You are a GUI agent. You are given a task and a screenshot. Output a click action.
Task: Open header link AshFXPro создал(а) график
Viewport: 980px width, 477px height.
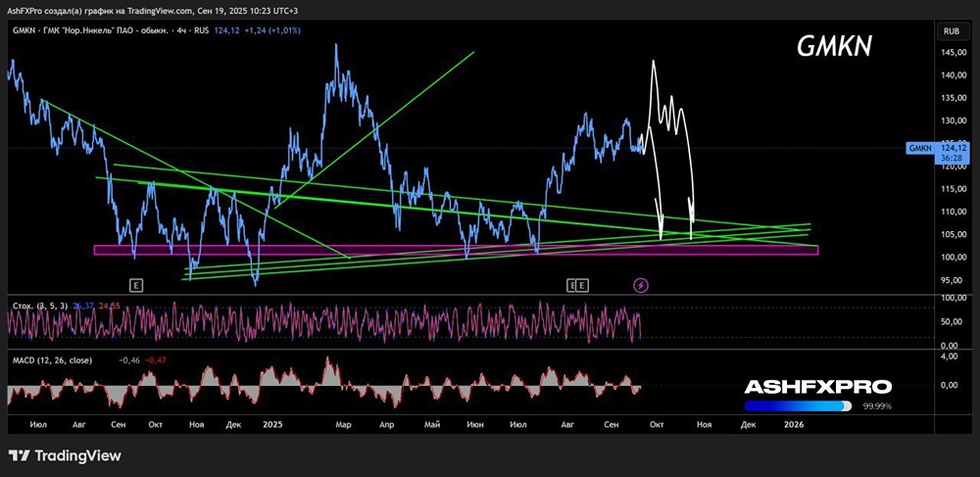tap(63, 13)
